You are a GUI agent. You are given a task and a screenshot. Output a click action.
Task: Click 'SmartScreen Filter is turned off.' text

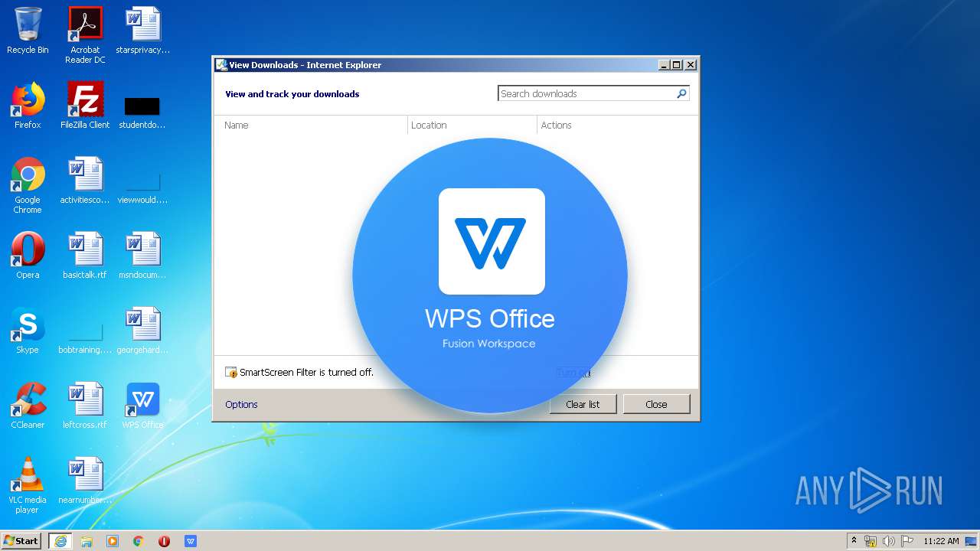click(306, 373)
